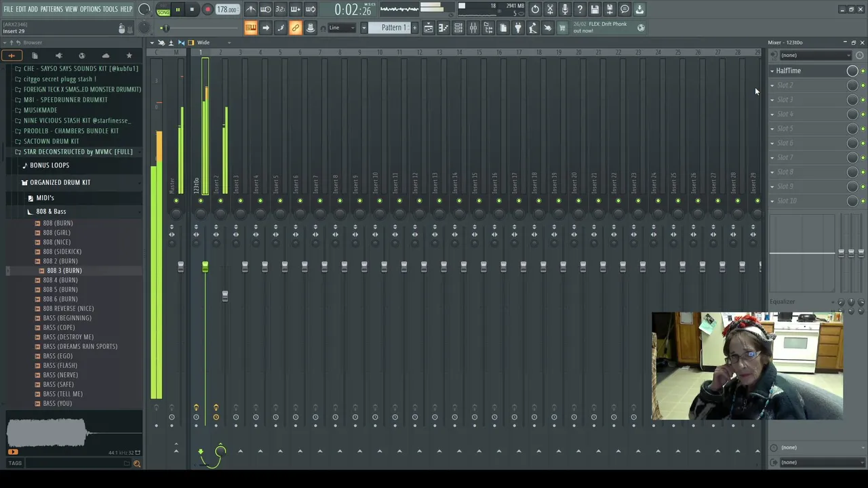Select browser starred favorites tab
The width and height of the screenshot is (868, 488).
pyautogui.click(x=129, y=56)
